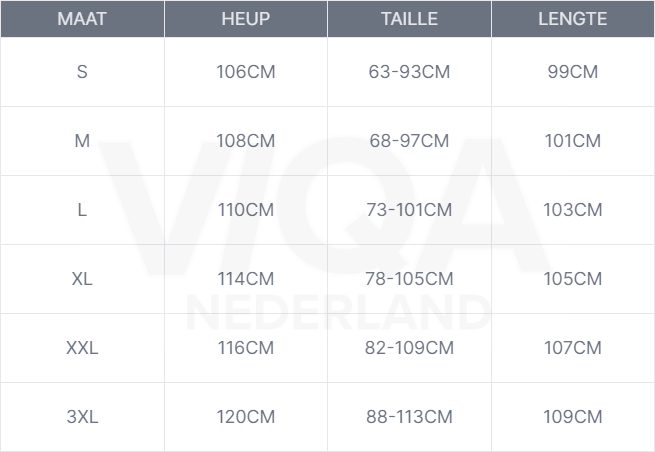The width and height of the screenshot is (655, 452).
Task: Click the 88-113CM waist cell
Action: point(409,417)
